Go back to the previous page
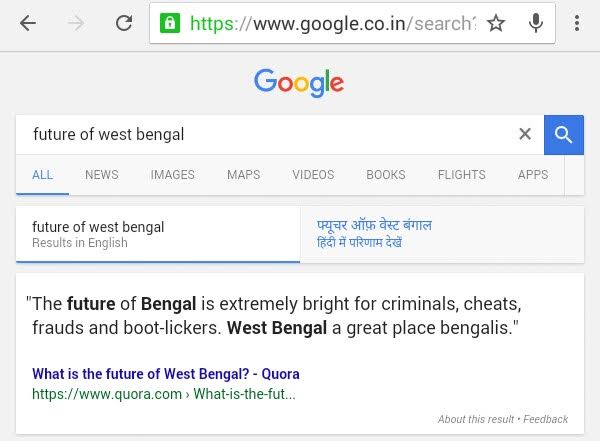The width and height of the screenshot is (600, 441). click(27, 23)
